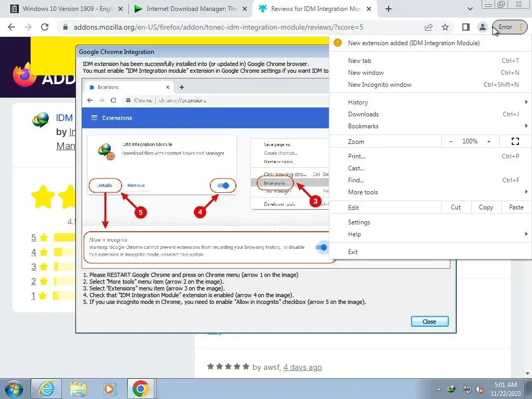Image resolution: width=532 pixels, height=399 pixels.
Task: Click the IDM add-on globe icon
Action: [x=41, y=120]
